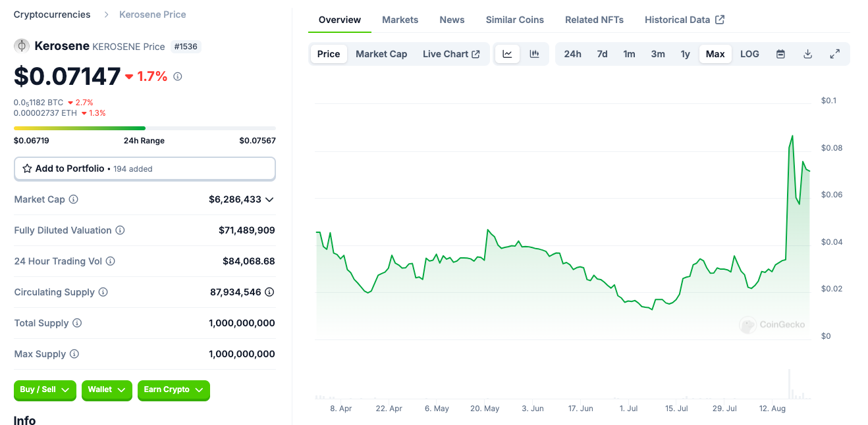Expand the Market Cap value chevron

click(x=269, y=199)
